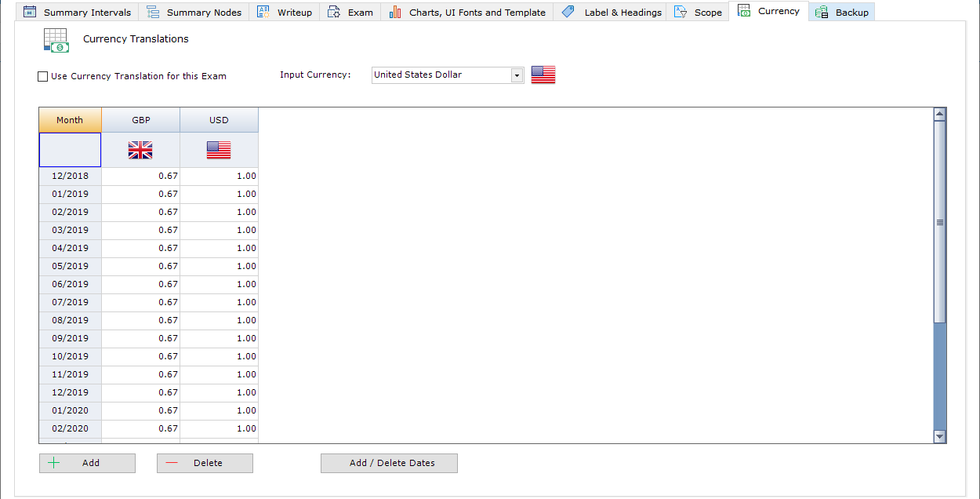Click the scrollbar up arrow in grid

[x=940, y=115]
